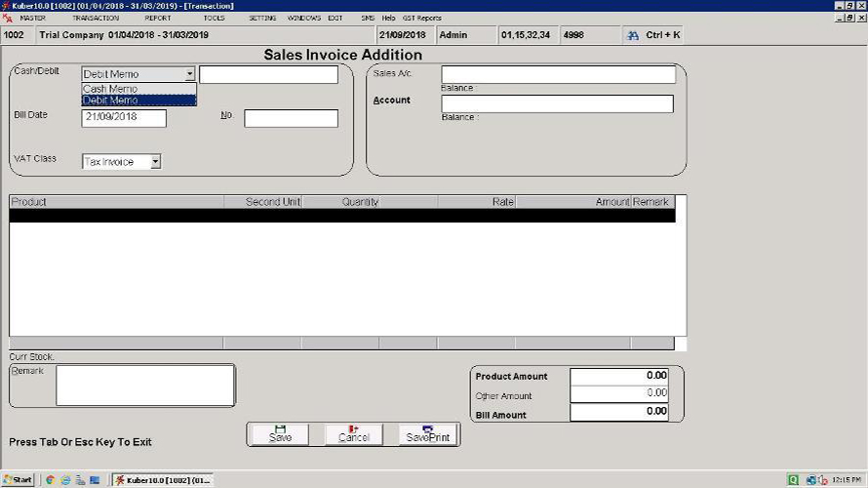868x488 pixels.
Task: Click the SavePrint button
Action: (x=427, y=434)
